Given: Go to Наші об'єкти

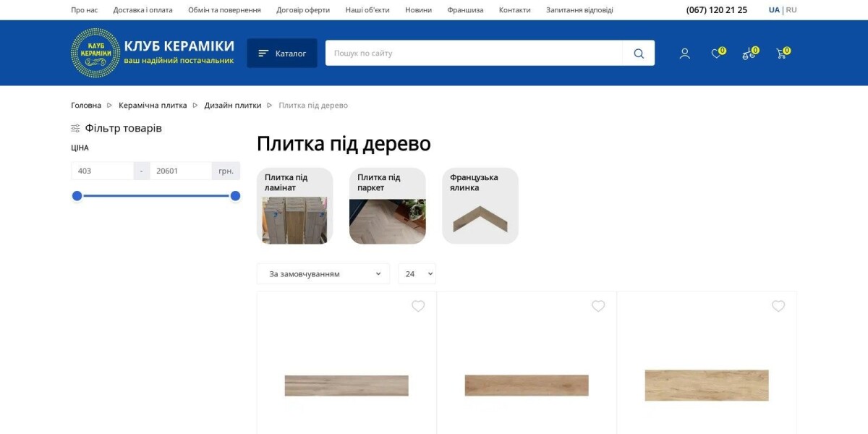Looking at the screenshot, I should click(x=367, y=10).
